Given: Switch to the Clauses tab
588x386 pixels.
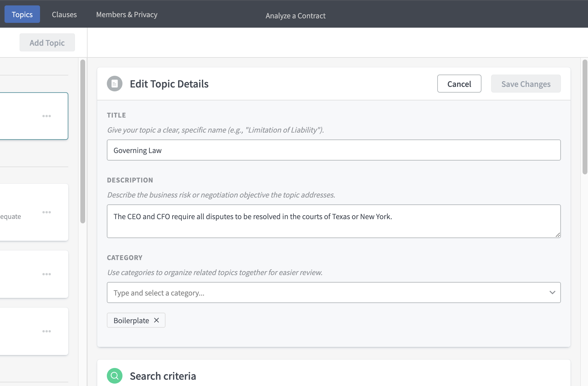Looking at the screenshot, I should click(64, 14).
